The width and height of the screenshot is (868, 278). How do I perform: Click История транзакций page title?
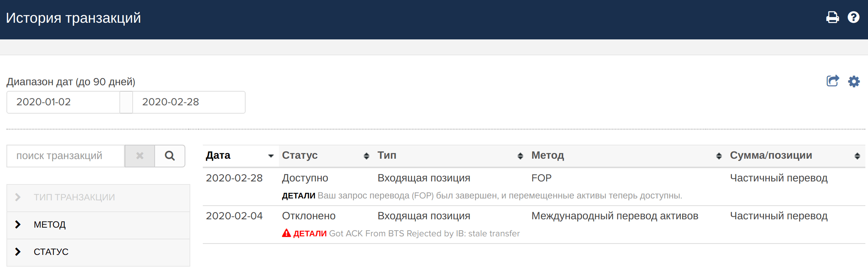pyautogui.click(x=73, y=18)
